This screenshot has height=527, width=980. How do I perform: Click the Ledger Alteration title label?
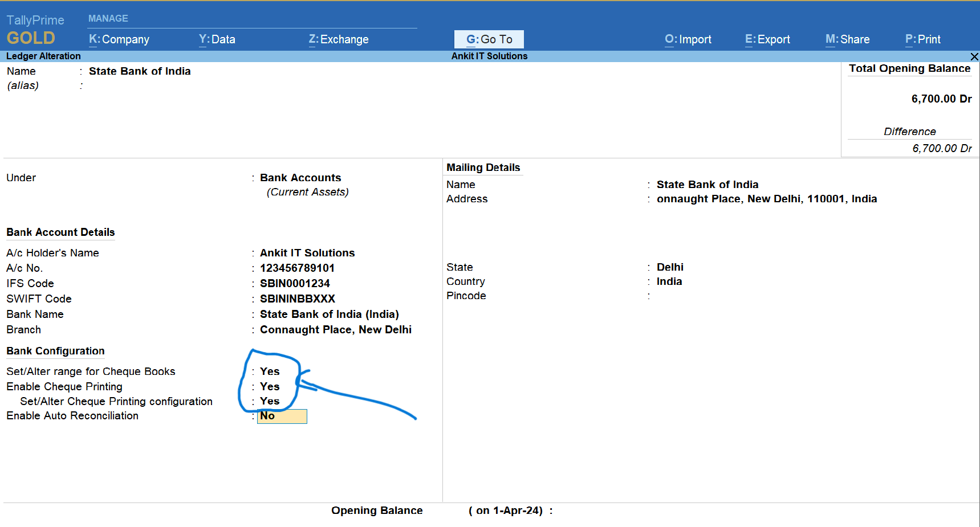pos(43,56)
